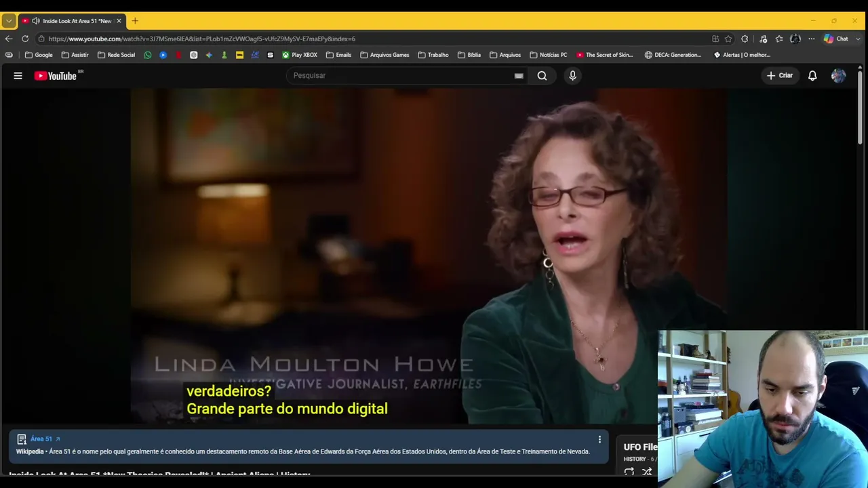Open browser extensions puzzle icon

[745, 39]
